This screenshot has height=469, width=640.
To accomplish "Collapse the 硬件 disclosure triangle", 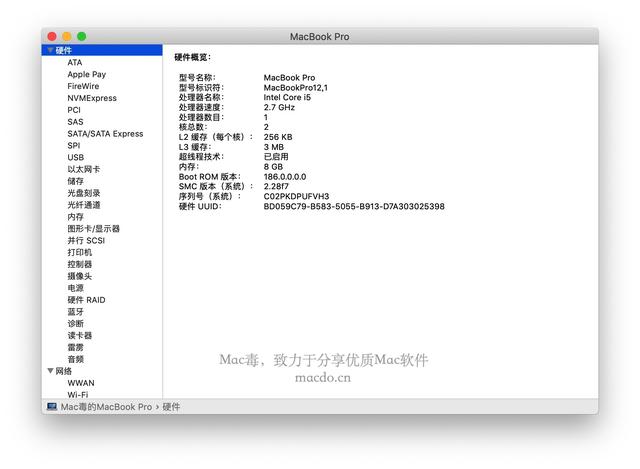I will 50,50.
